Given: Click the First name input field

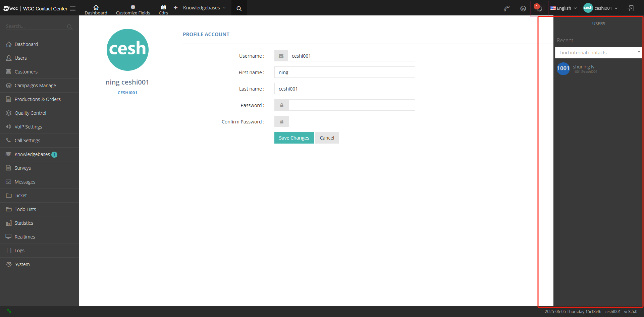Looking at the screenshot, I should (345, 72).
